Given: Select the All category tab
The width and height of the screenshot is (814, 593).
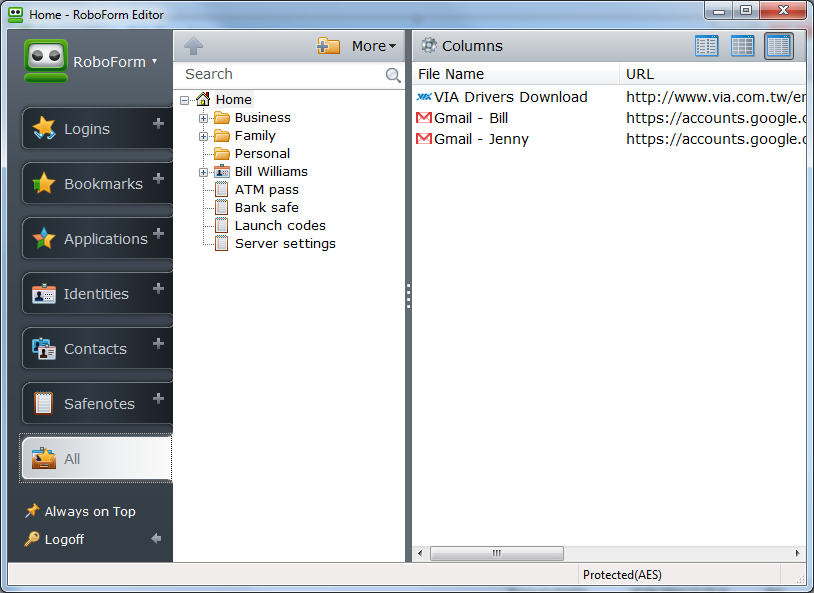Looking at the screenshot, I should click(x=97, y=459).
